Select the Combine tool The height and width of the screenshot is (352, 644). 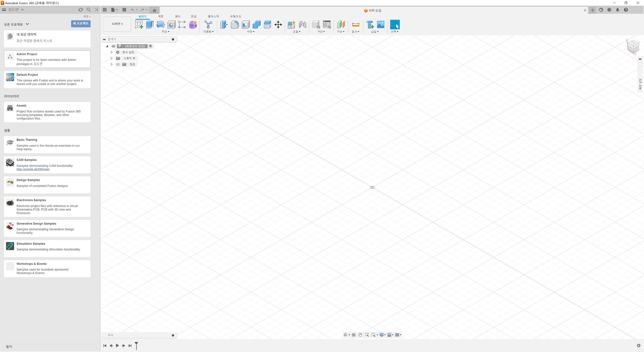[x=257, y=24]
